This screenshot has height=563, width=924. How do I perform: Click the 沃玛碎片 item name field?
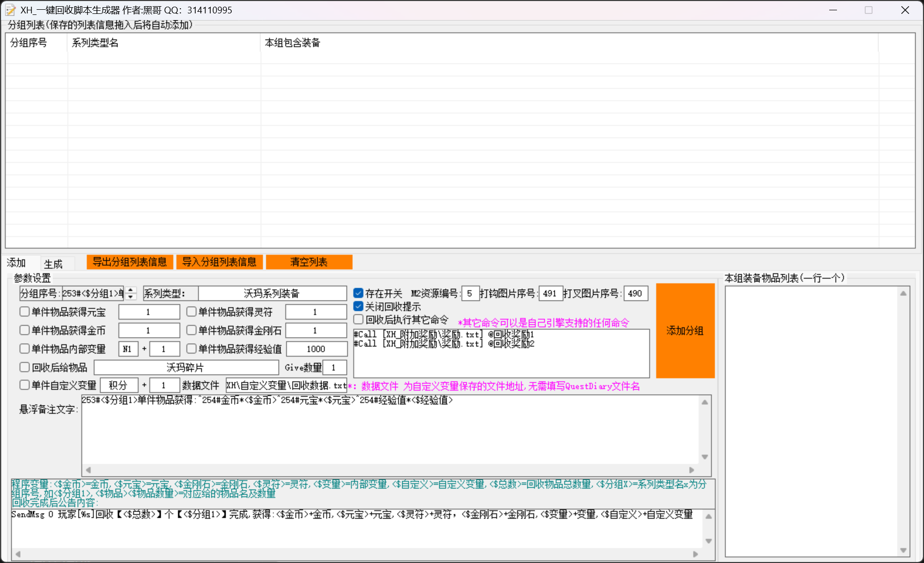(x=186, y=367)
